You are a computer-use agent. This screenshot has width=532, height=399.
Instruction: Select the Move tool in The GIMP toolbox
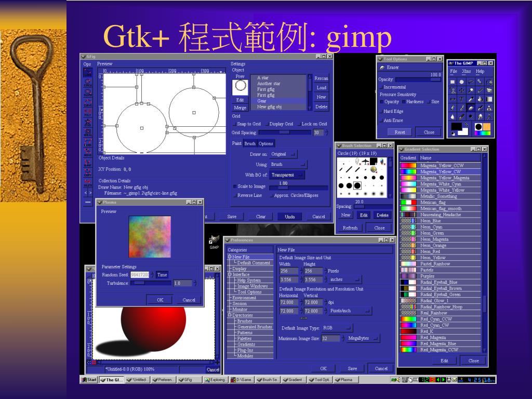(x=461, y=90)
